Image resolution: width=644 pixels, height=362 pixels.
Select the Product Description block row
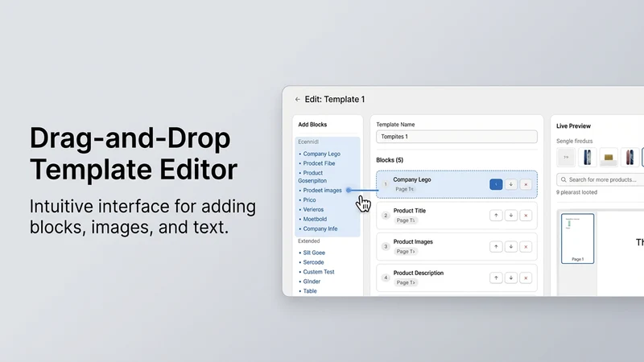(456, 278)
